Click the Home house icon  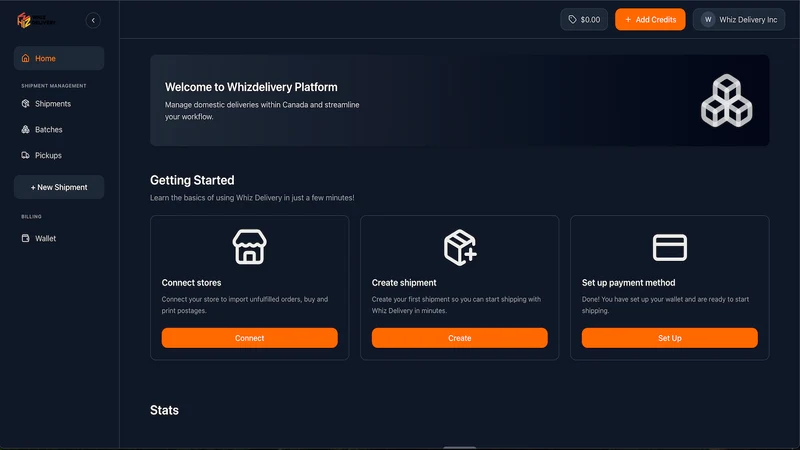pos(26,58)
